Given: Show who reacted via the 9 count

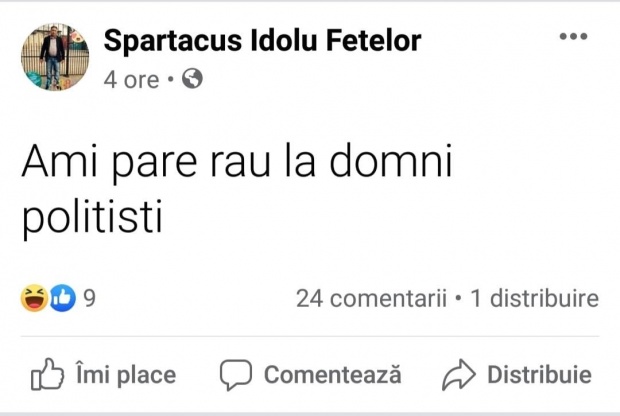Looking at the screenshot, I should click(89, 298).
